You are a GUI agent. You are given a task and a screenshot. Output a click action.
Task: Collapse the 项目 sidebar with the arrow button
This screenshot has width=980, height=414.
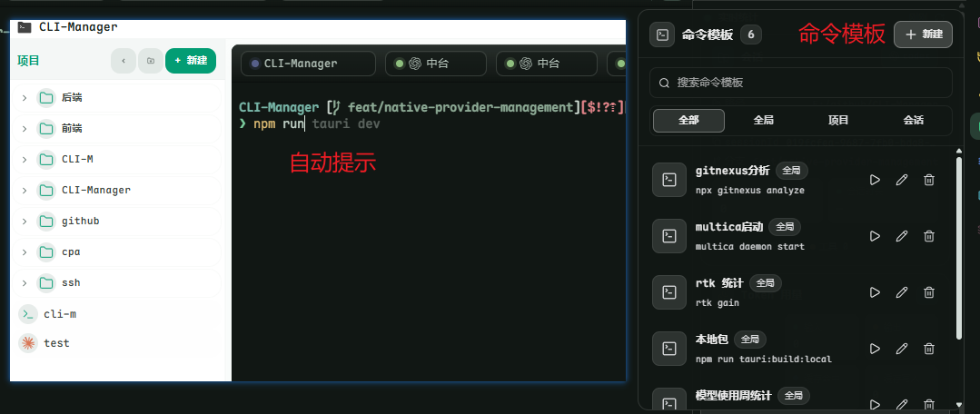(x=124, y=61)
